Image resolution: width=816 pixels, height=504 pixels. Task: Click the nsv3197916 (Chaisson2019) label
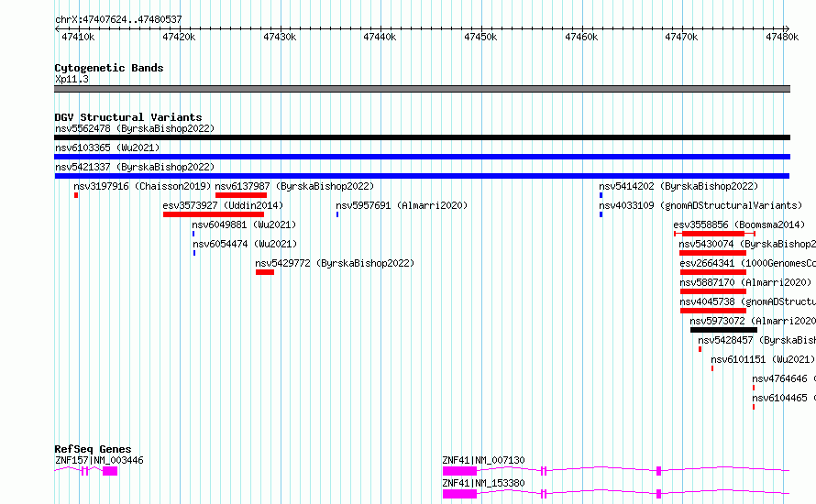click(142, 186)
